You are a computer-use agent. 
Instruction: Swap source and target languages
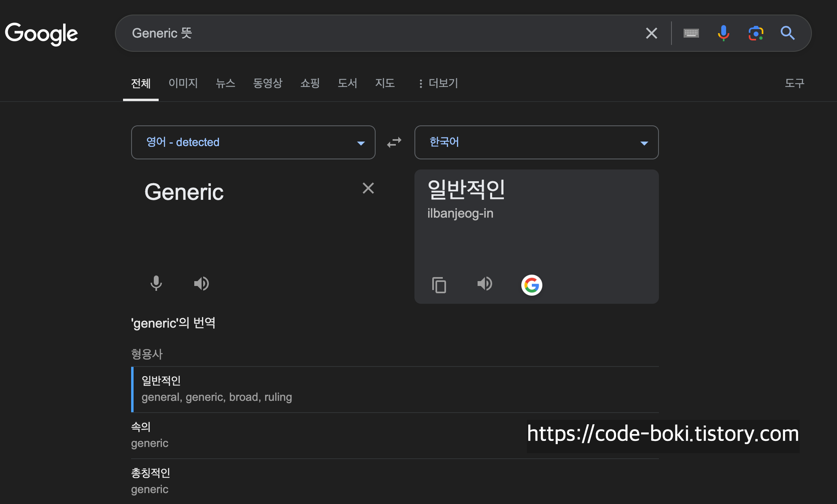[x=394, y=142]
